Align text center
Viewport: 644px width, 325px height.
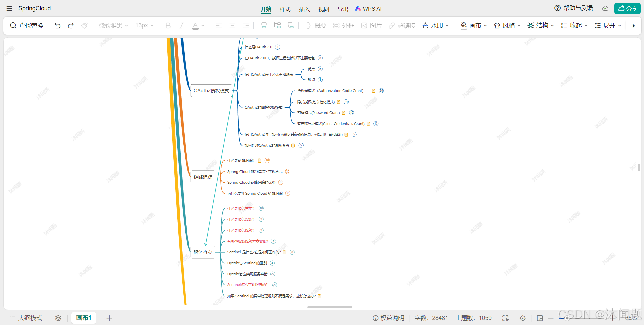pyautogui.click(x=232, y=26)
